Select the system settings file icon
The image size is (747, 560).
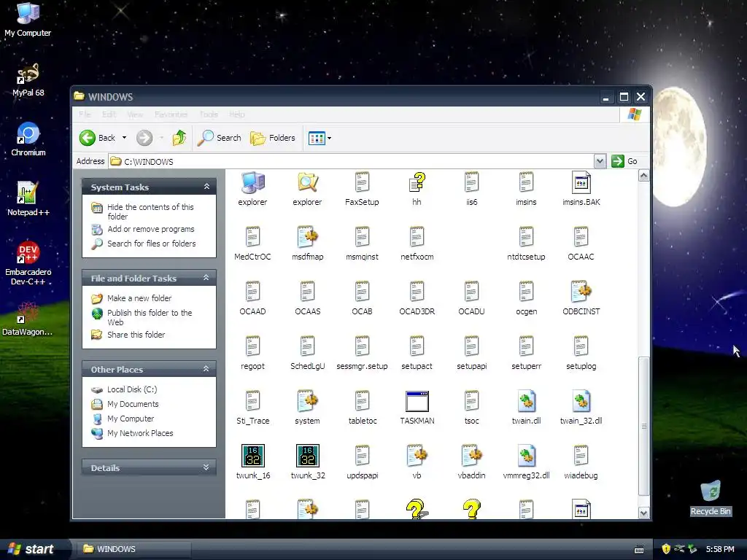coord(307,402)
